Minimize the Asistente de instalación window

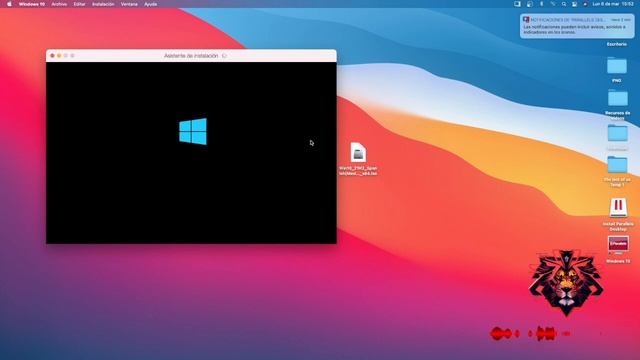pos(59,56)
